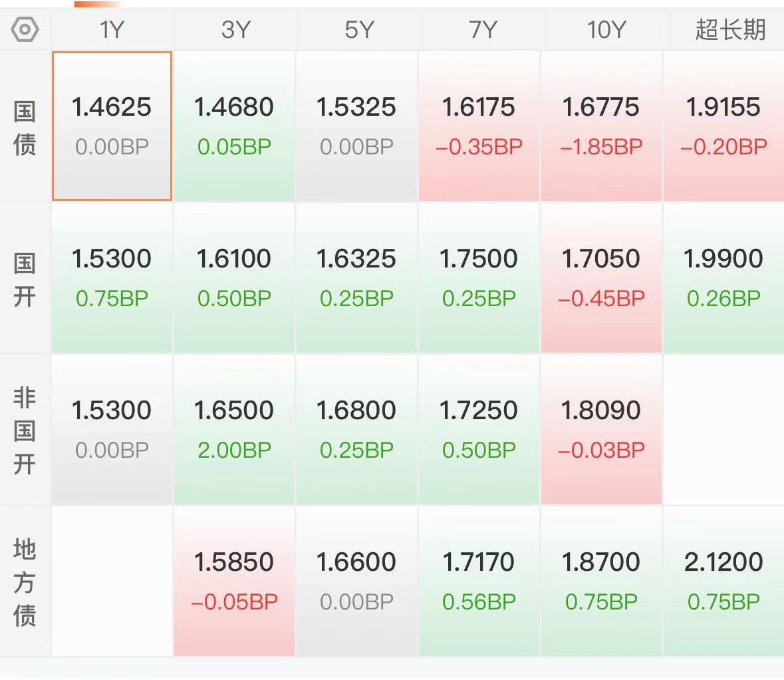Viewport: 784px width, 680px height.
Task: Select the 5Y column header
Action: click(x=358, y=29)
